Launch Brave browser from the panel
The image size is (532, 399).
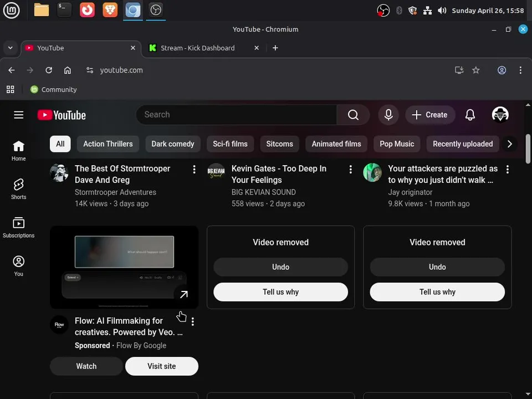110,10
